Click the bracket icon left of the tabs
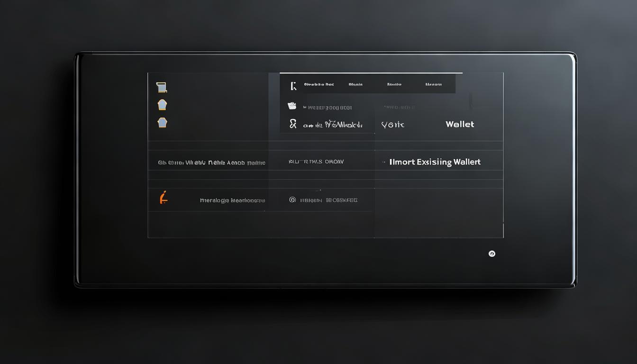 [x=293, y=86]
